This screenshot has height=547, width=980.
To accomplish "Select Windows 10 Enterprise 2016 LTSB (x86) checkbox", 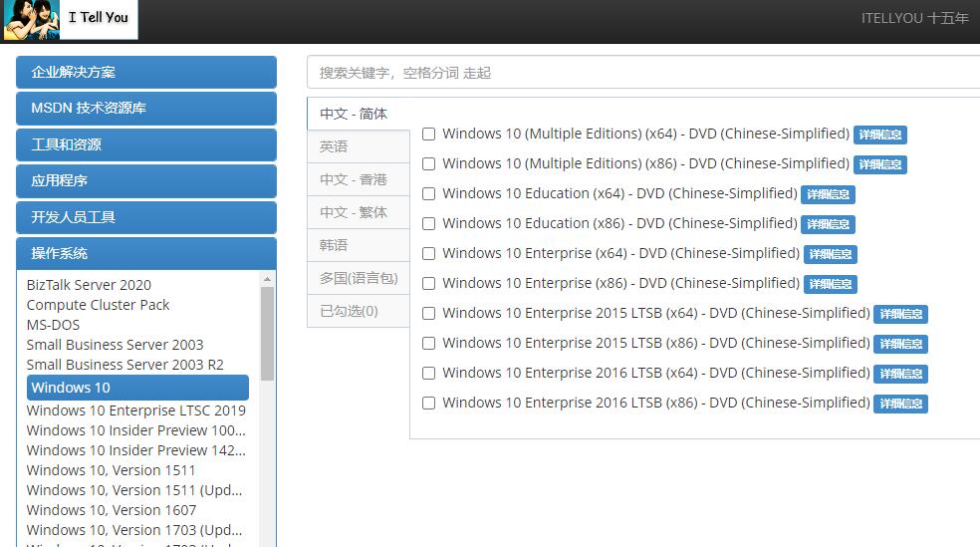I will pos(429,403).
